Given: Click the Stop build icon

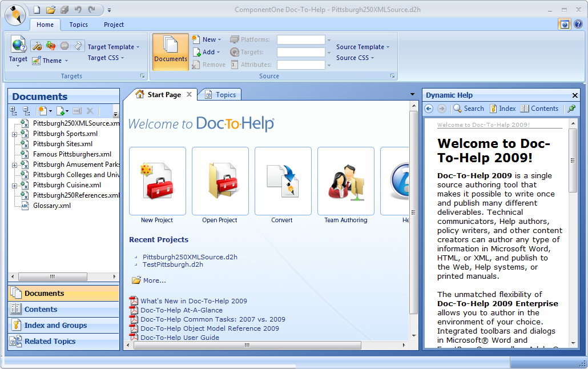Looking at the screenshot, I should click(65, 46).
